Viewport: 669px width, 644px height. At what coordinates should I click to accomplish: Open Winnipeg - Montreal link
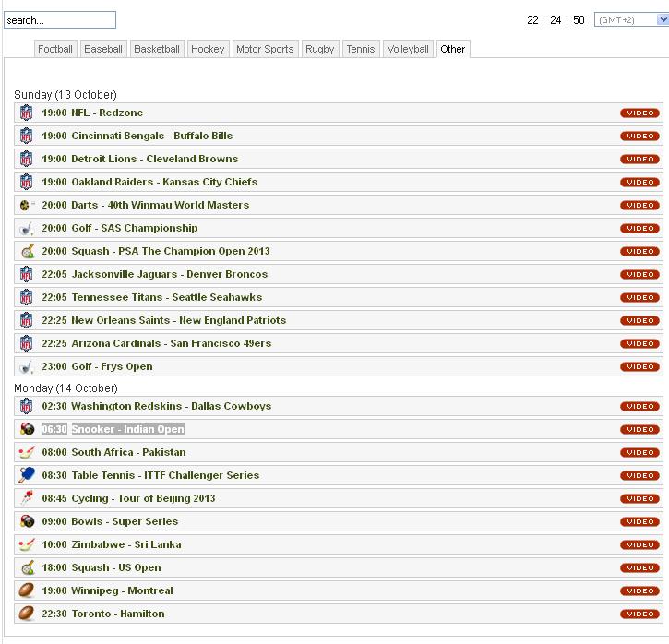click(x=122, y=590)
